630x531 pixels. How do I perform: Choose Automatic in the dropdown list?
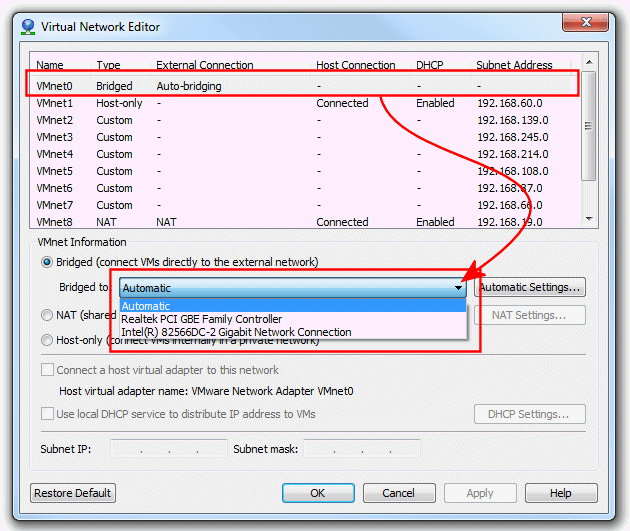tap(293, 306)
